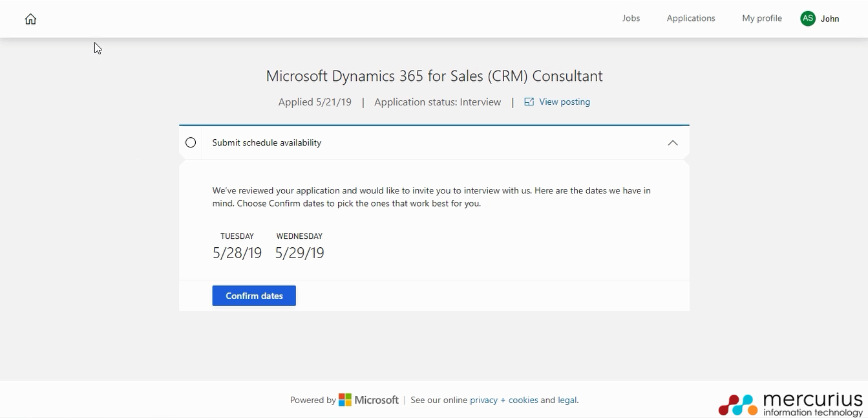Open the legal link in footer

click(567, 400)
